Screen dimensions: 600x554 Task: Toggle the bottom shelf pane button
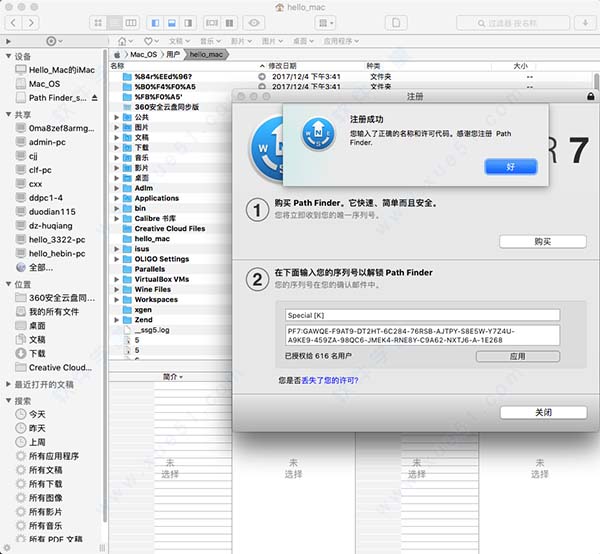coord(172,23)
